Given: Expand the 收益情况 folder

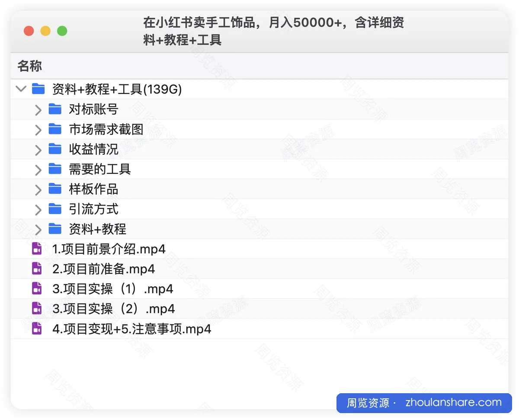Looking at the screenshot, I should tap(38, 150).
